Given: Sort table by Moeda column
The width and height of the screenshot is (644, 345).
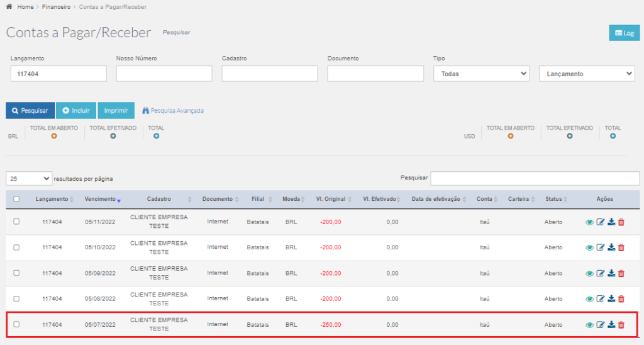Looking at the screenshot, I should (x=292, y=199).
